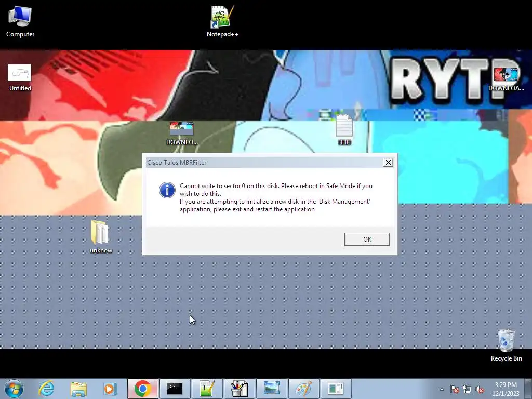This screenshot has height=399, width=532.
Task: Open the Windows Start menu
Action: coord(14,389)
